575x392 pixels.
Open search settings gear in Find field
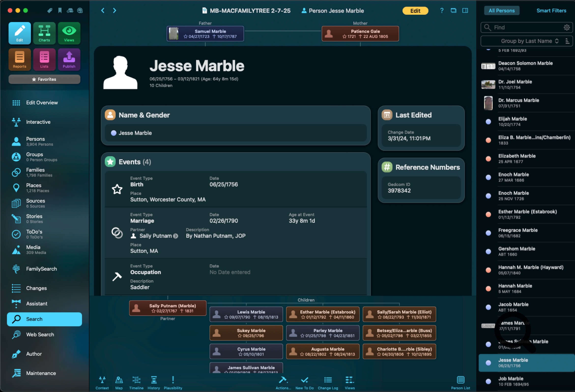[x=567, y=28]
